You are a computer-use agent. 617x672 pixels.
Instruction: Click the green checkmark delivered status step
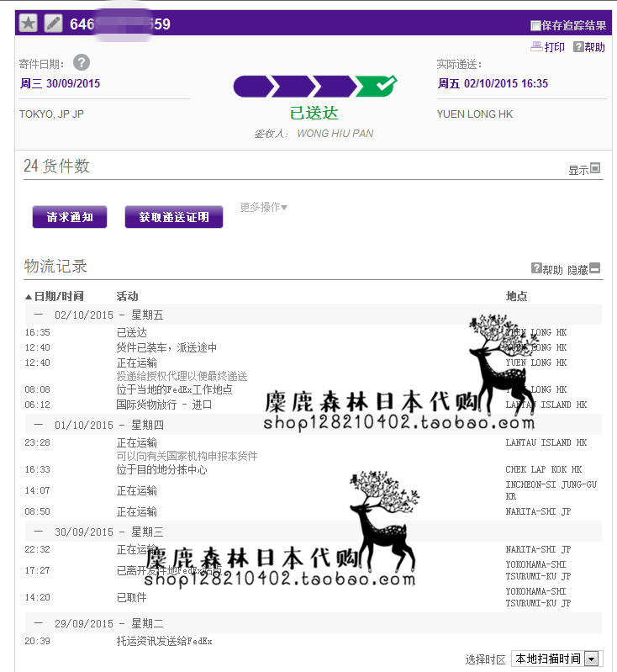coord(375,86)
